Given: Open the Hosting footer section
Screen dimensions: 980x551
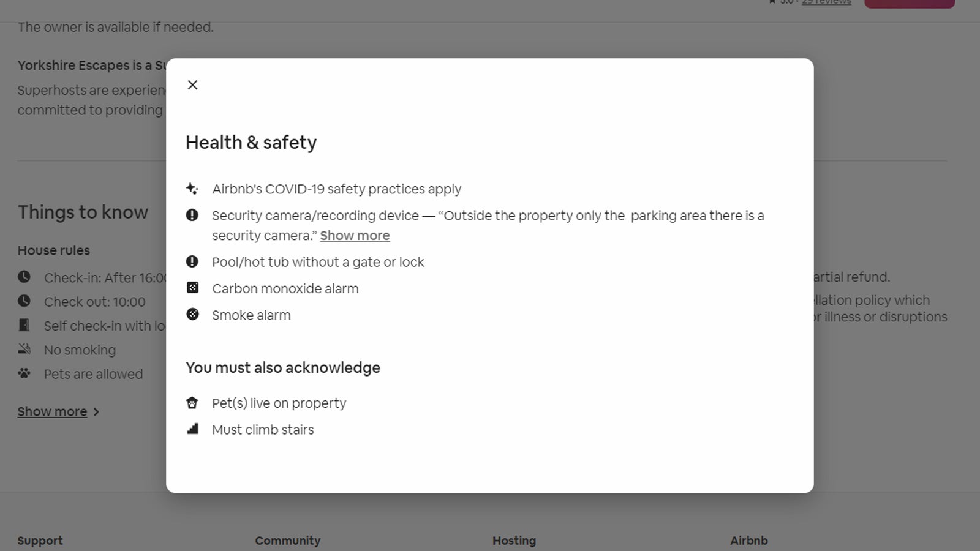Looking at the screenshot, I should point(514,541).
